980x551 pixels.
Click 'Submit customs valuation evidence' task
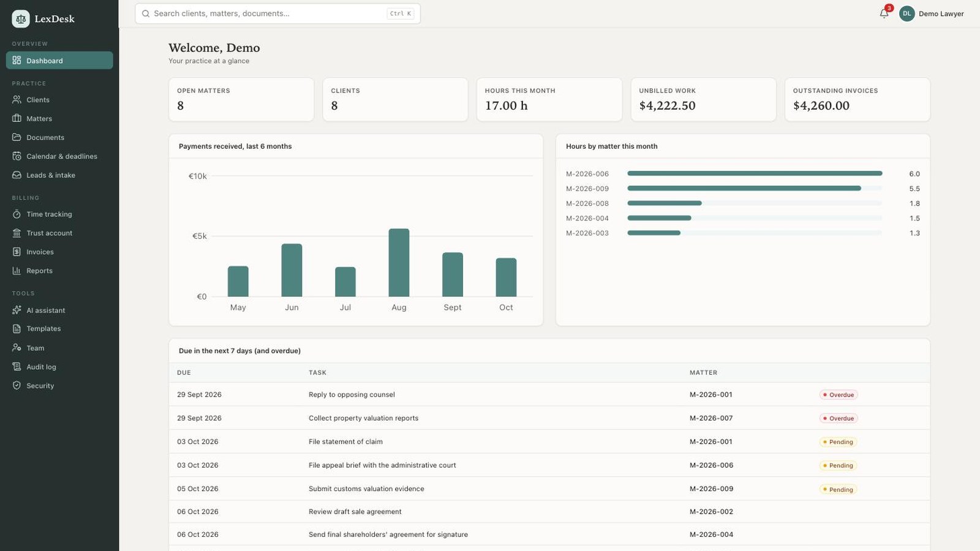click(366, 489)
